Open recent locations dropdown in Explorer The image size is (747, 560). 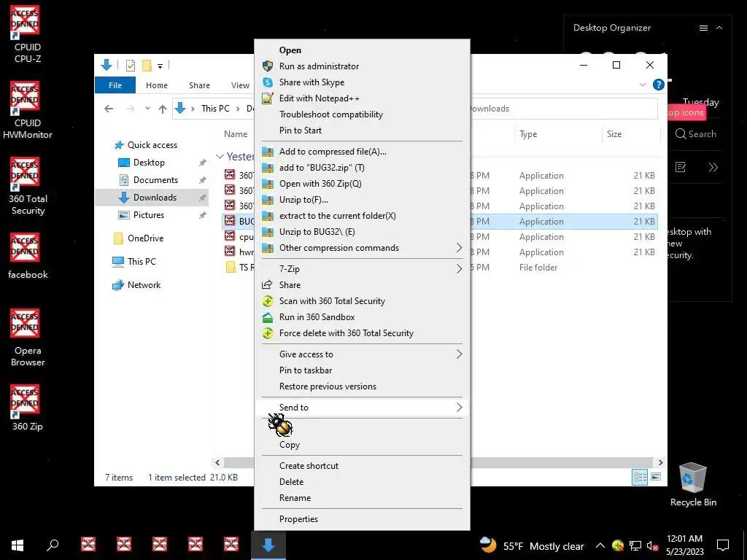click(147, 109)
